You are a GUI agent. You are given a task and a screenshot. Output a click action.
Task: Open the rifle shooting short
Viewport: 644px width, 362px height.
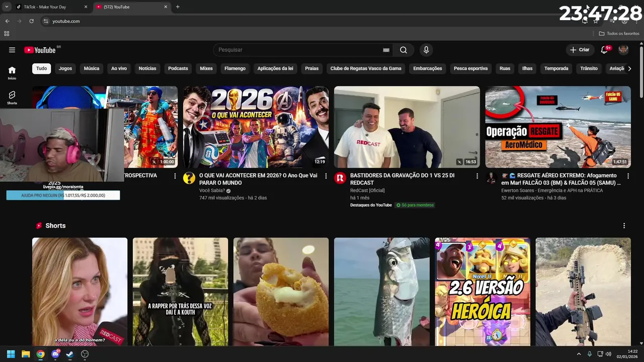(583, 292)
